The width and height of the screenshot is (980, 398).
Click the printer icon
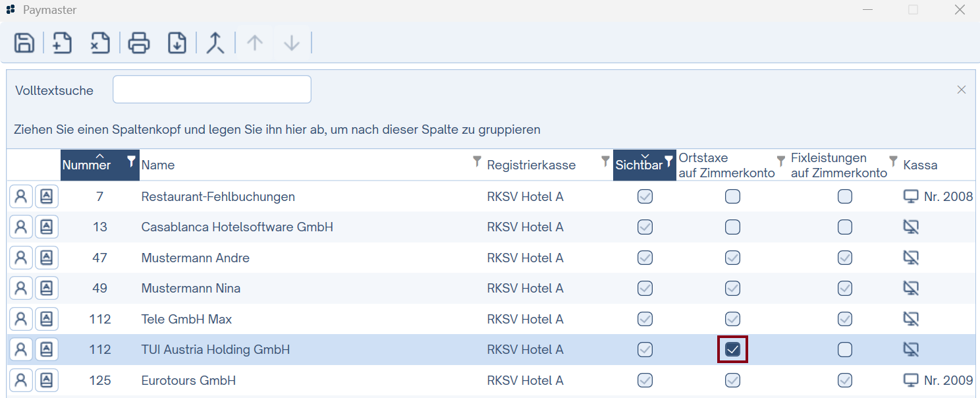[139, 43]
